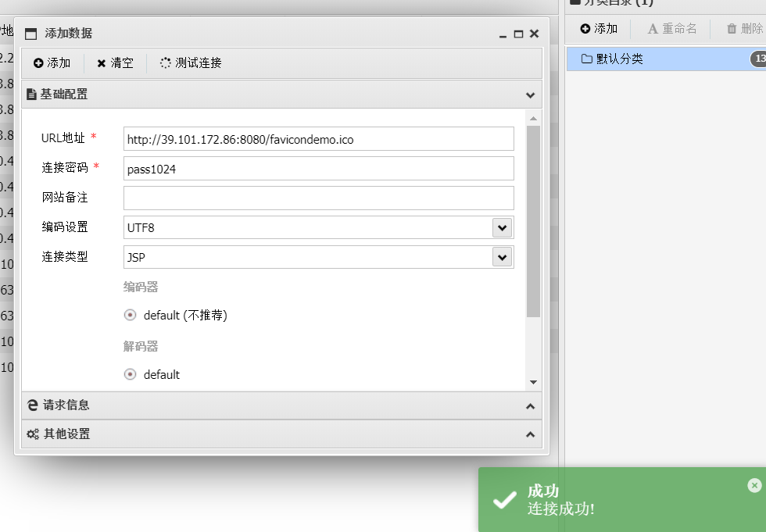Expand the 请求信息 section
This screenshot has width=766, height=532.
tap(282, 405)
